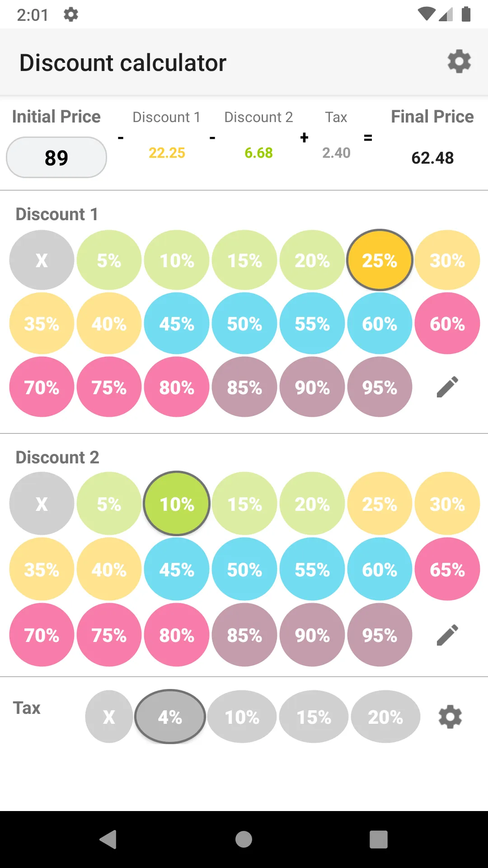Select 15% in Discount 2
Image resolution: width=488 pixels, height=868 pixels.
click(244, 504)
